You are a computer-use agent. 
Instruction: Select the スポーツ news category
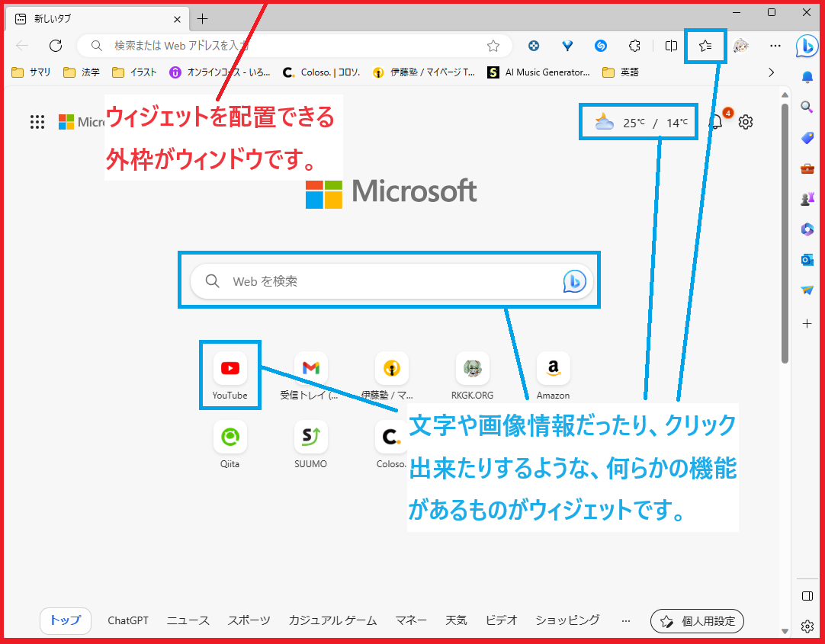(x=249, y=620)
